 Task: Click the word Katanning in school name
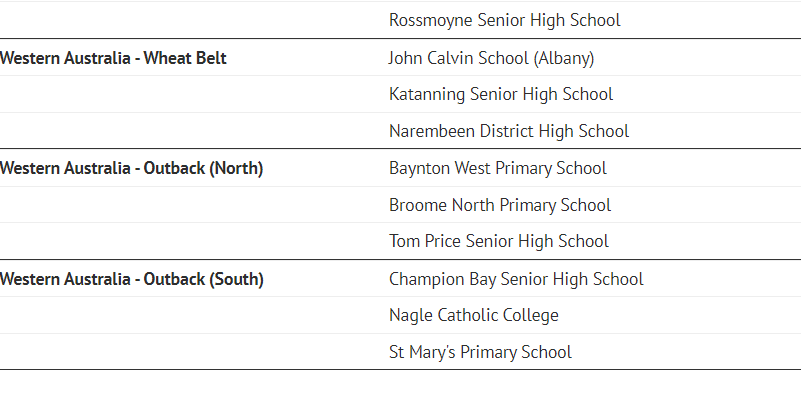pyautogui.click(x=427, y=95)
